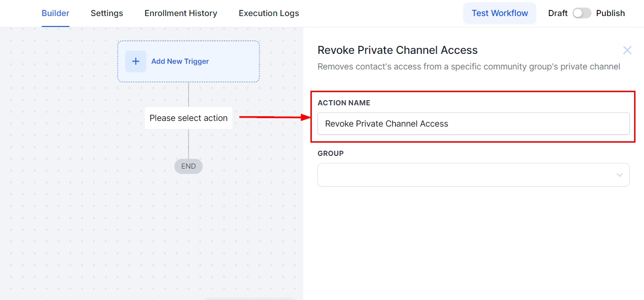Click the Publish label next to the toggle
Screen dimensions: 644x300
click(610, 13)
